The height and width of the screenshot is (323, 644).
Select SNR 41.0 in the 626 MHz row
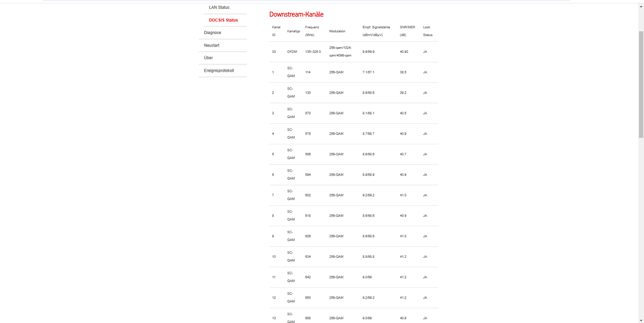coord(404,237)
